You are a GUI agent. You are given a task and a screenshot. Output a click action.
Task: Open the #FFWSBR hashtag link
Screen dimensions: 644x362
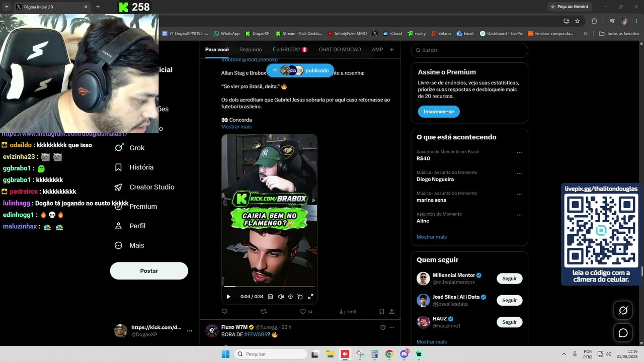[x=257, y=334]
